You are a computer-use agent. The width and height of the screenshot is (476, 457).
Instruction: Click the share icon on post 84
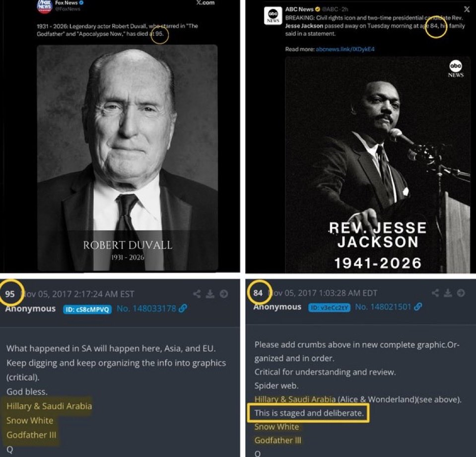[435, 293]
